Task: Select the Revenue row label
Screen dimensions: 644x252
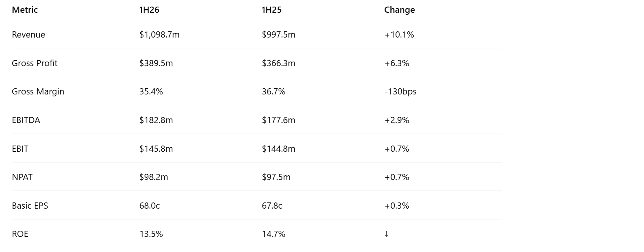Action: click(29, 35)
